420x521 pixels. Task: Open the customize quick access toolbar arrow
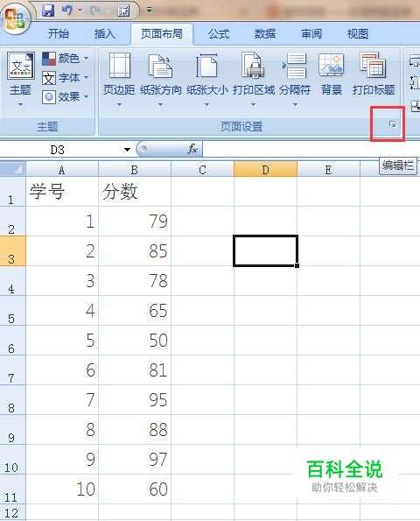click(149, 11)
